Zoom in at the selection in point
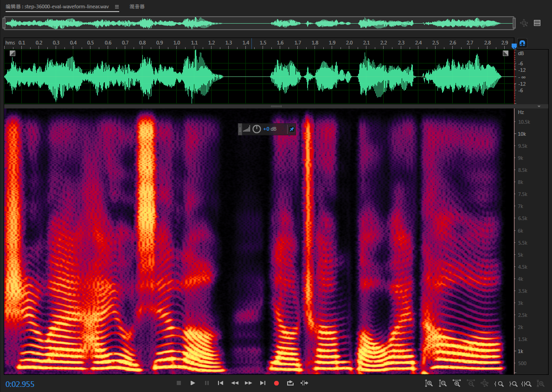Image resolution: width=552 pixels, height=392 pixels. pos(499,384)
